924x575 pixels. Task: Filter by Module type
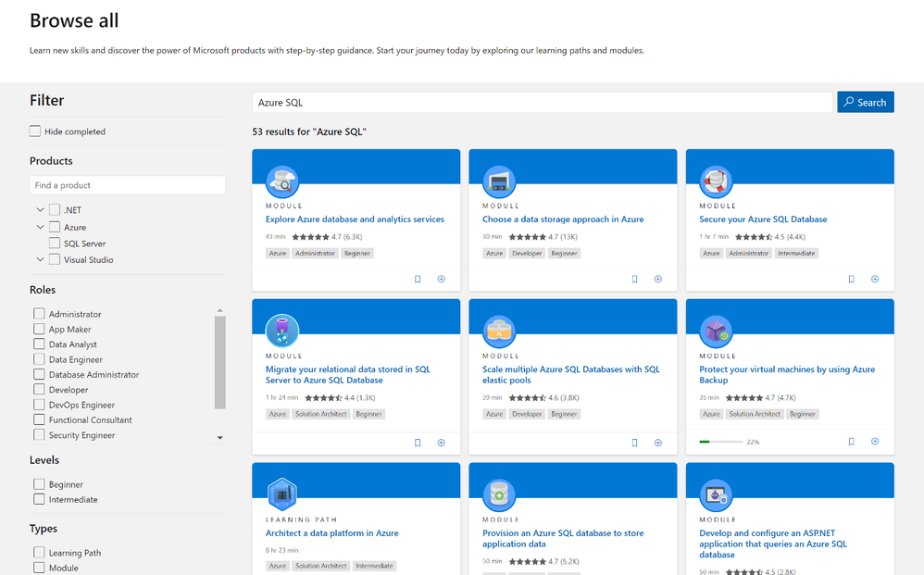39,568
